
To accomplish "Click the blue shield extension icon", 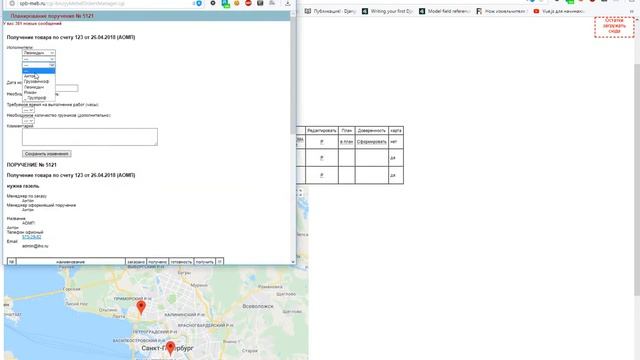I will 199,3.
